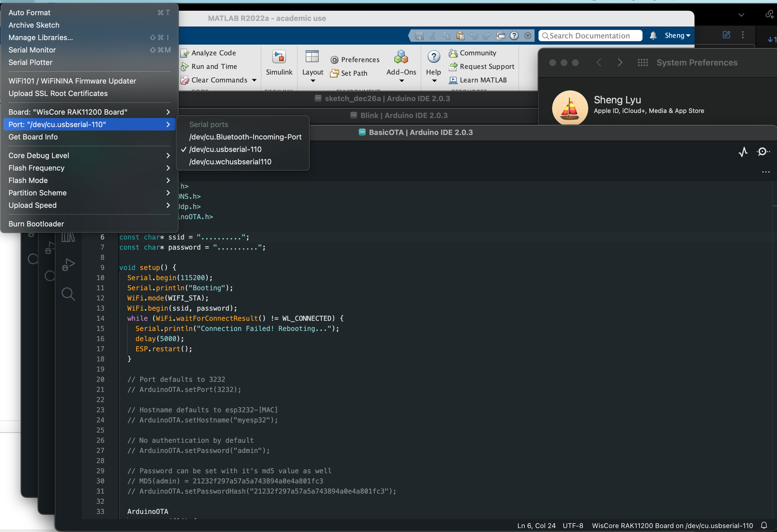777x532 pixels.
Task: Open the Arduino debug sidebar icon
Action: (x=68, y=265)
